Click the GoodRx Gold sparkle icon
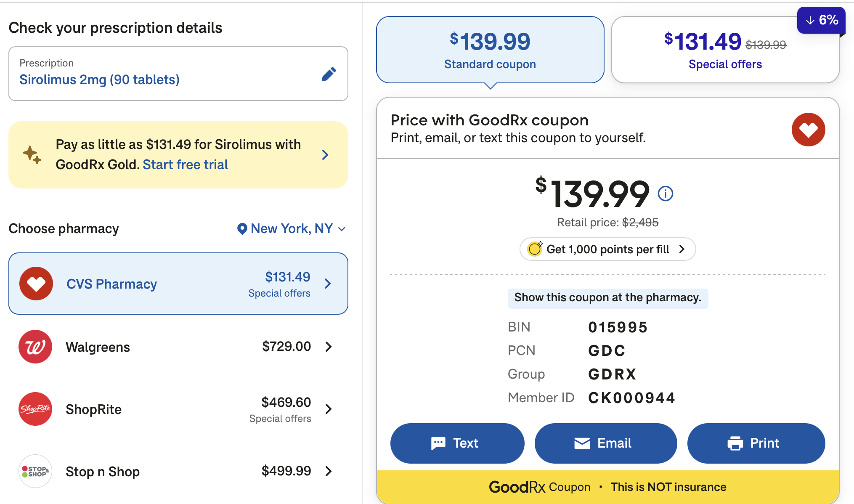 coord(32,155)
